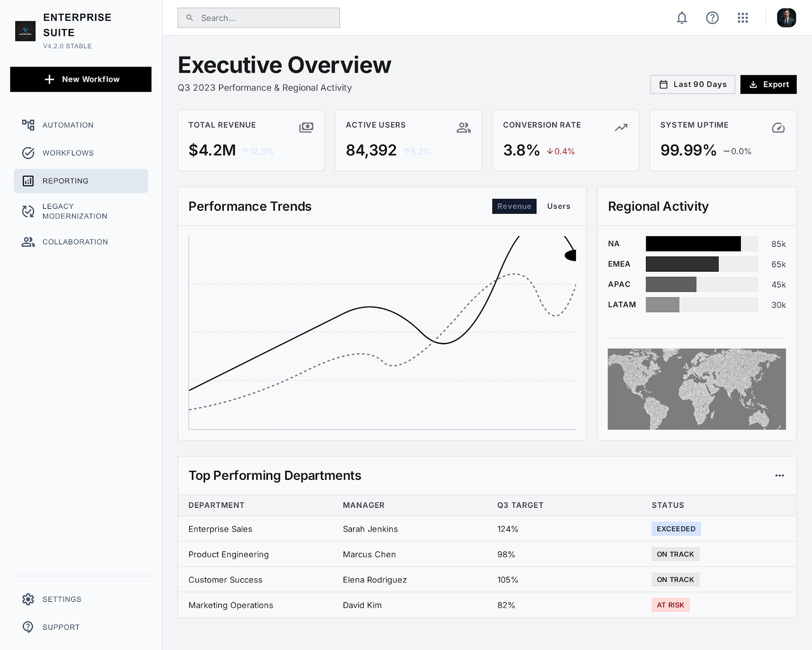The width and height of the screenshot is (812, 650).
Task: Select the Marketing Operations department cell
Action: click(230, 605)
